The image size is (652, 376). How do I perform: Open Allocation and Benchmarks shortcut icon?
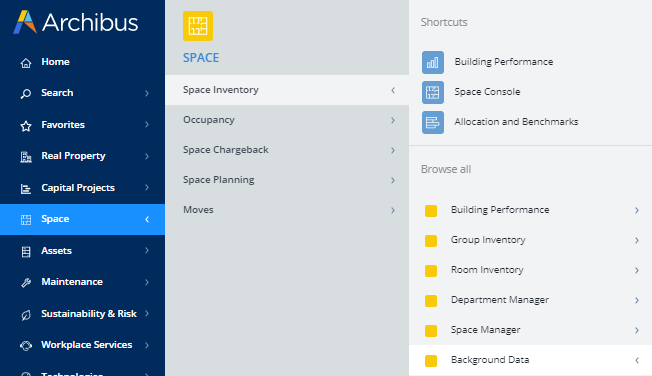432,122
